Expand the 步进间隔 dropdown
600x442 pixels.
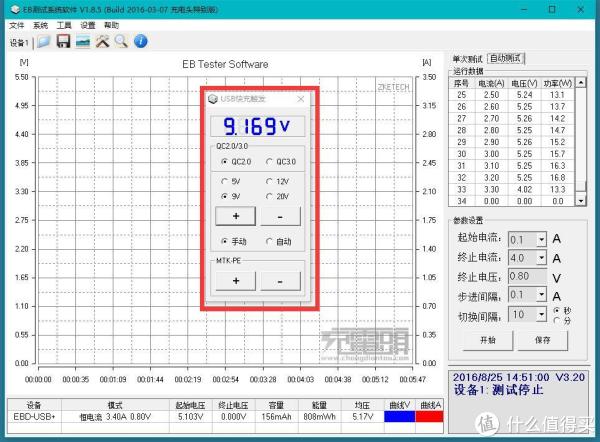(541, 295)
